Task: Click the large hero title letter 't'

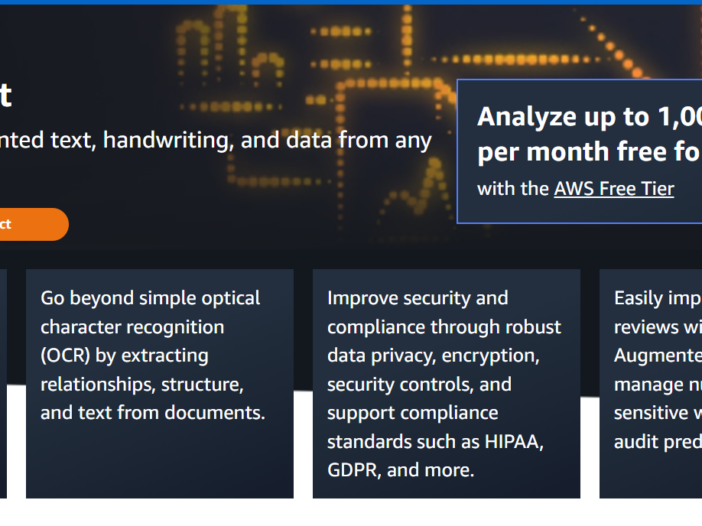Action: click(x=5, y=95)
